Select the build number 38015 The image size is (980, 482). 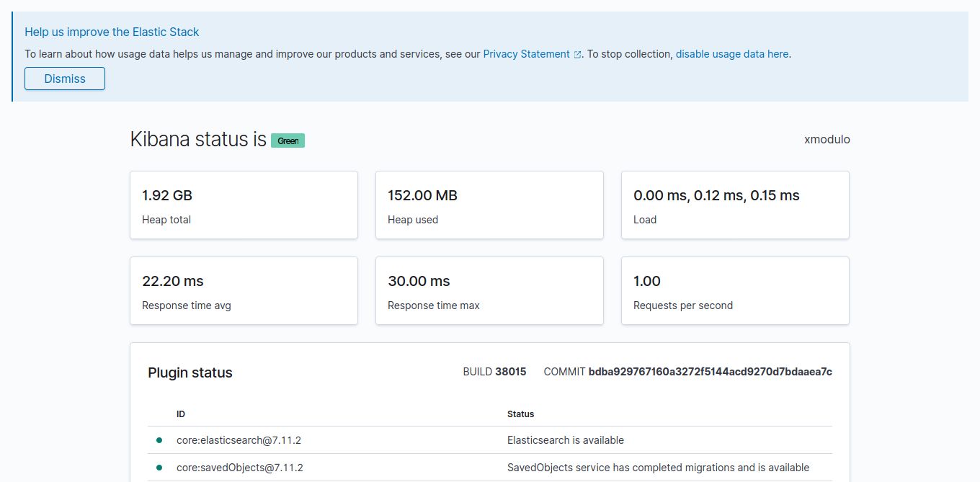(x=511, y=372)
